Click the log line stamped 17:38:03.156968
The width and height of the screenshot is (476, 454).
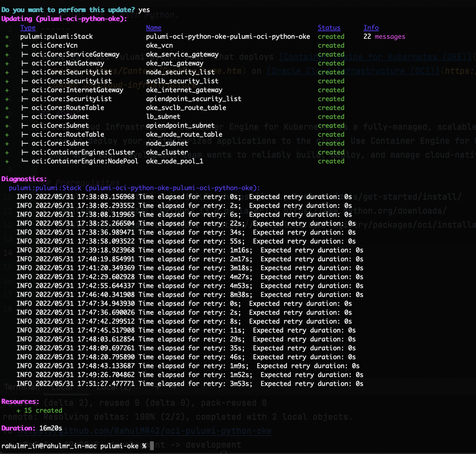pyautogui.click(x=184, y=197)
